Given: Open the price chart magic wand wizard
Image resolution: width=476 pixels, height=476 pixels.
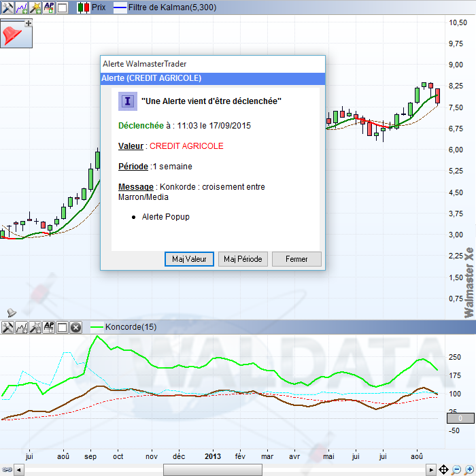Looking at the screenshot, I should 35,7.
